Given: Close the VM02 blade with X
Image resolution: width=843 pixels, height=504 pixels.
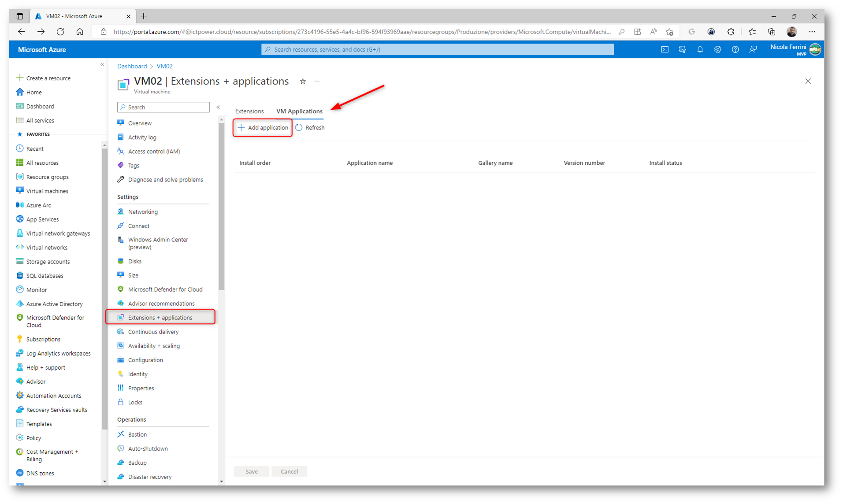Looking at the screenshot, I should click(808, 81).
